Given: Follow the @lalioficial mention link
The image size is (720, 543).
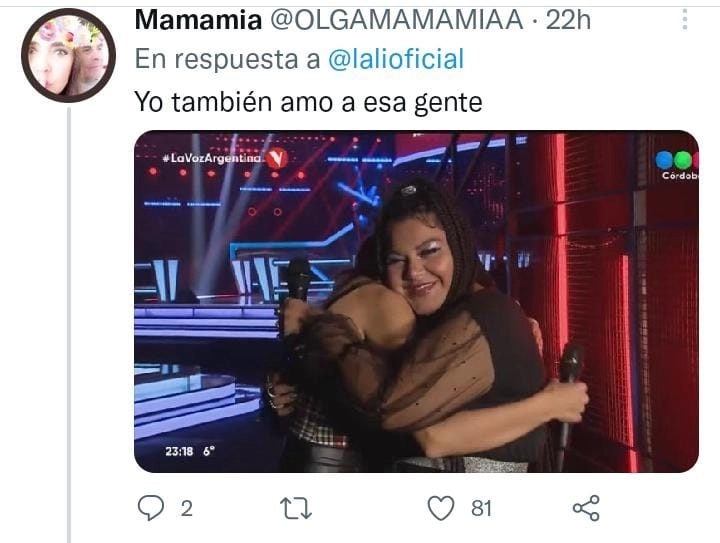Looking at the screenshot, I should point(396,59).
